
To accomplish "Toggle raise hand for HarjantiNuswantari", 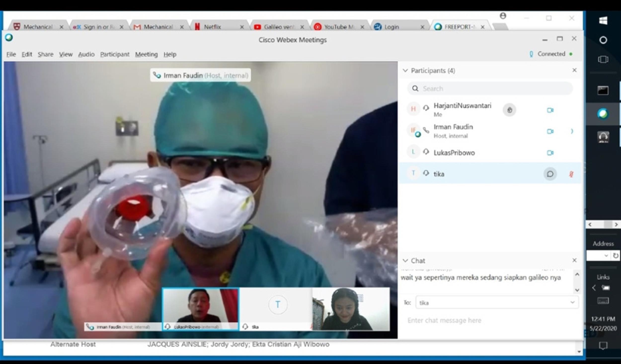I will point(509,110).
